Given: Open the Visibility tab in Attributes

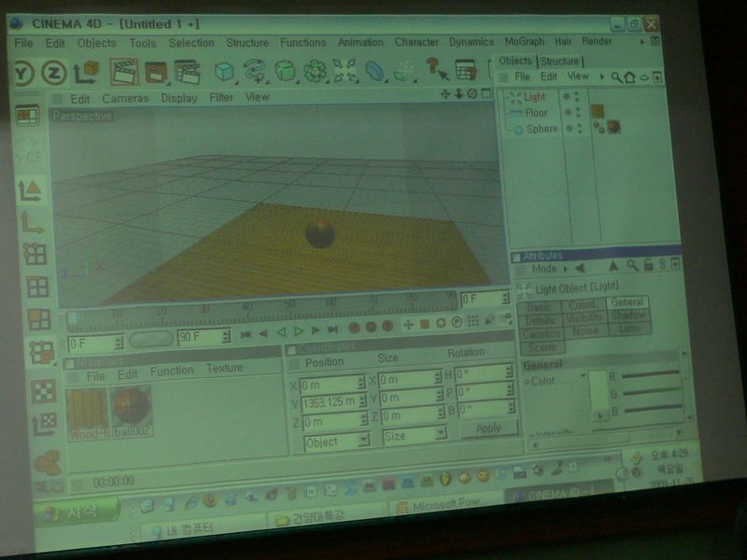Looking at the screenshot, I should point(585,317).
